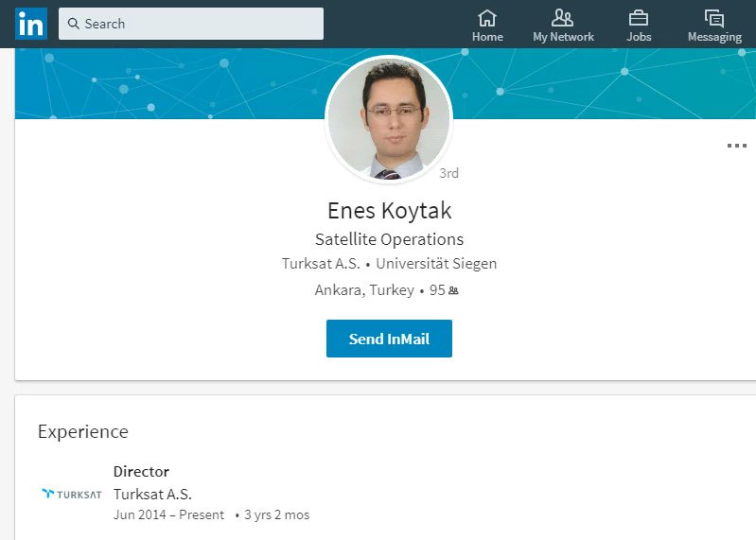Select the Ankara, Turkey location text
The height and width of the screenshot is (540, 756).
pos(364,290)
